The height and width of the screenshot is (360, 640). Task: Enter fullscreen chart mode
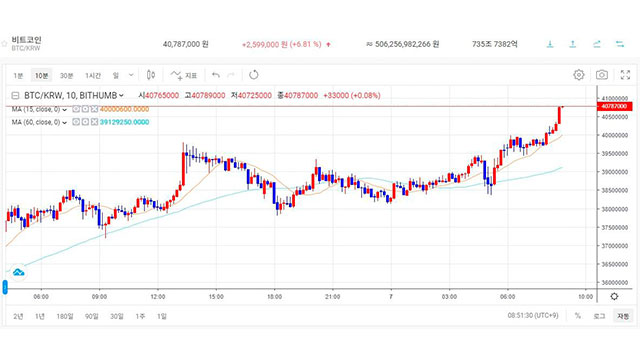pyautogui.click(x=625, y=75)
